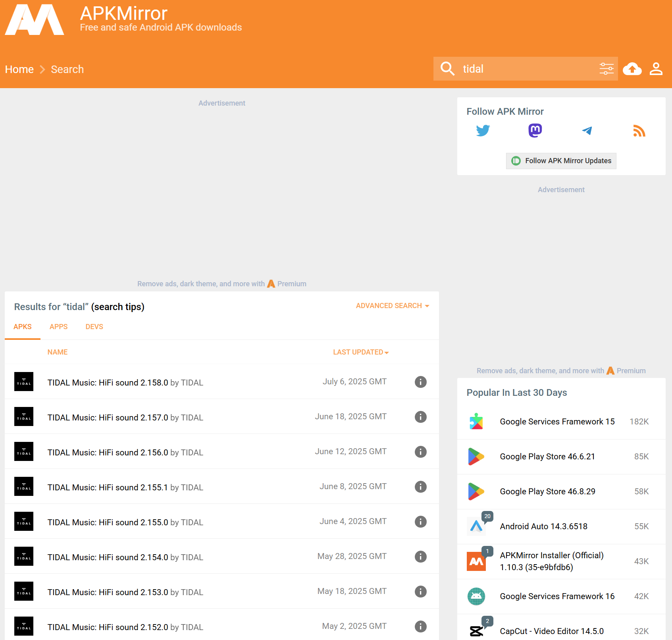Click the Premium link above results
Screen dimensions: 672x640
point(287,284)
